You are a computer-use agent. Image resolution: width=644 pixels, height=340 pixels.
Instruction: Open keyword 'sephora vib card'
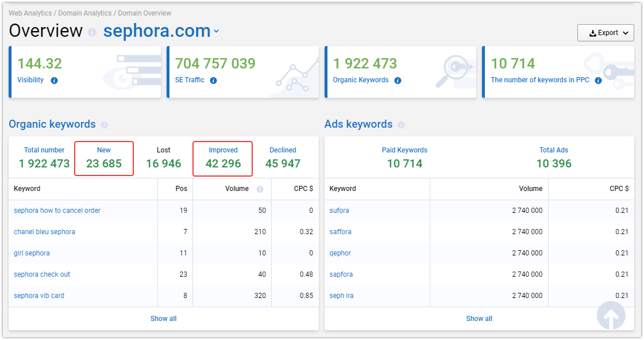[x=39, y=296]
